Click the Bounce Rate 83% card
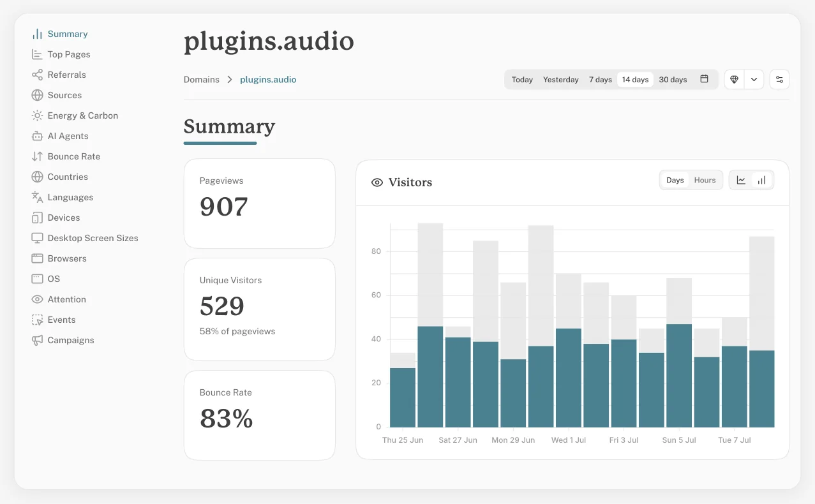815x504 pixels. 259,415
